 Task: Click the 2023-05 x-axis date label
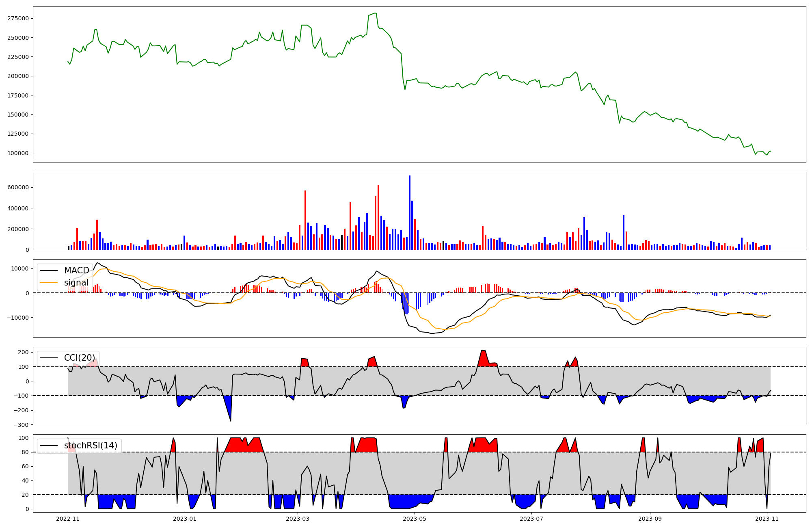tap(415, 519)
